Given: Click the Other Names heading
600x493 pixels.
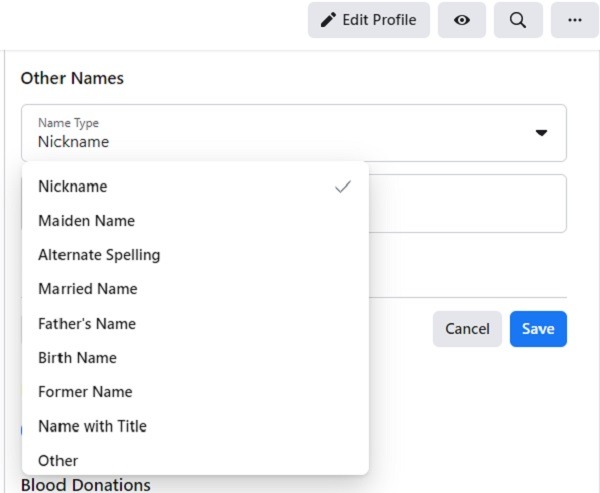Looking at the screenshot, I should coord(72,78).
